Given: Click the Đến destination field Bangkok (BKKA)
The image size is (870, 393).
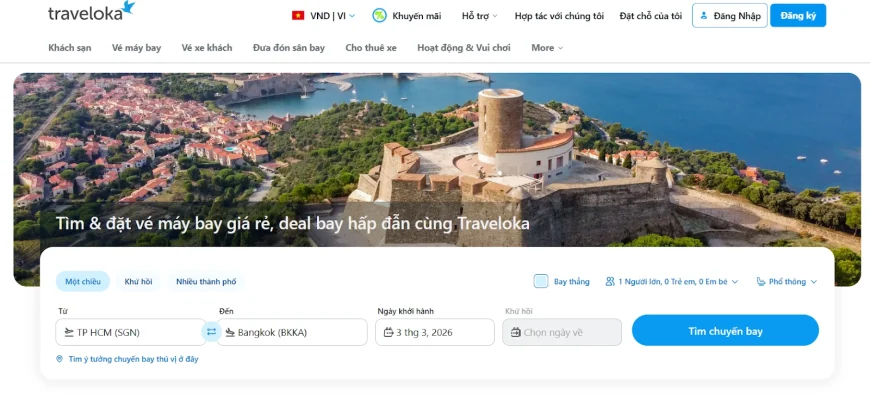Looking at the screenshot, I should pyautogui.click(x=292, y=332).
